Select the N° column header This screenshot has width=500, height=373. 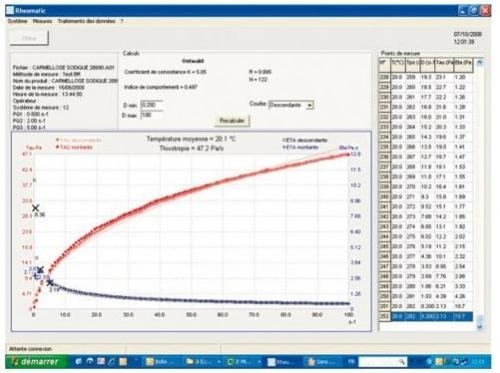[385, 65]
